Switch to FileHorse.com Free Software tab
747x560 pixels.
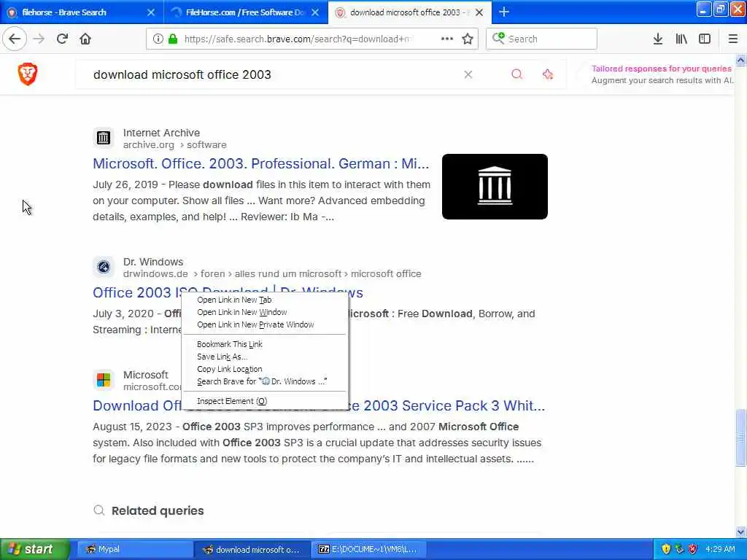tap(244, 12)
